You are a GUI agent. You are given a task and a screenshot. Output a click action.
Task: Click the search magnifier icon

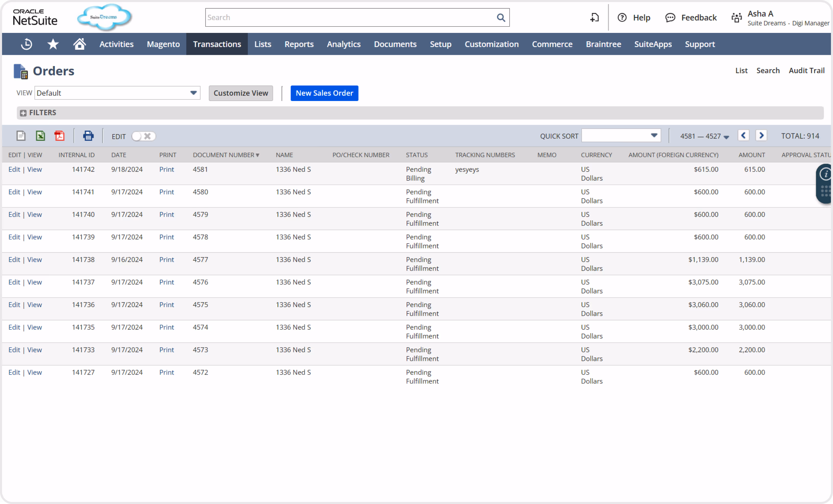pyautogui.click(x=501, y=18)
